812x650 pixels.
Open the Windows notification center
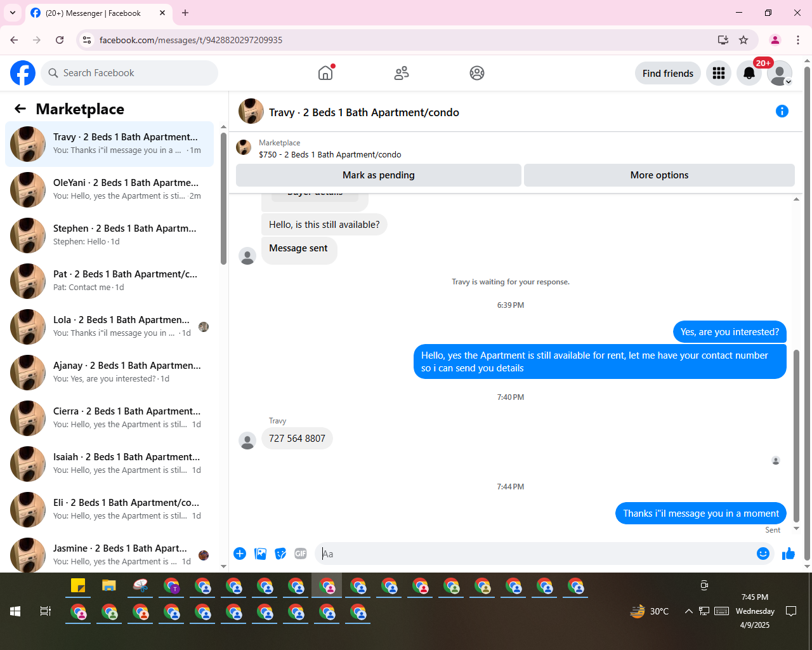791,611
